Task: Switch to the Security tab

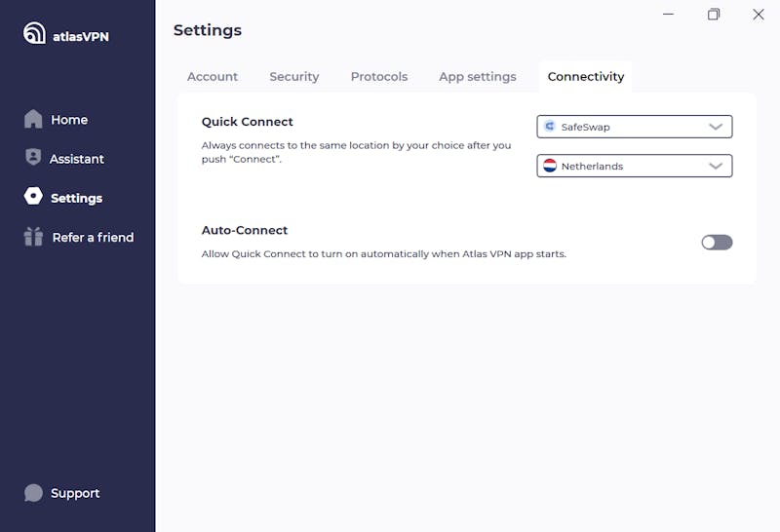Action: point(294,77)
